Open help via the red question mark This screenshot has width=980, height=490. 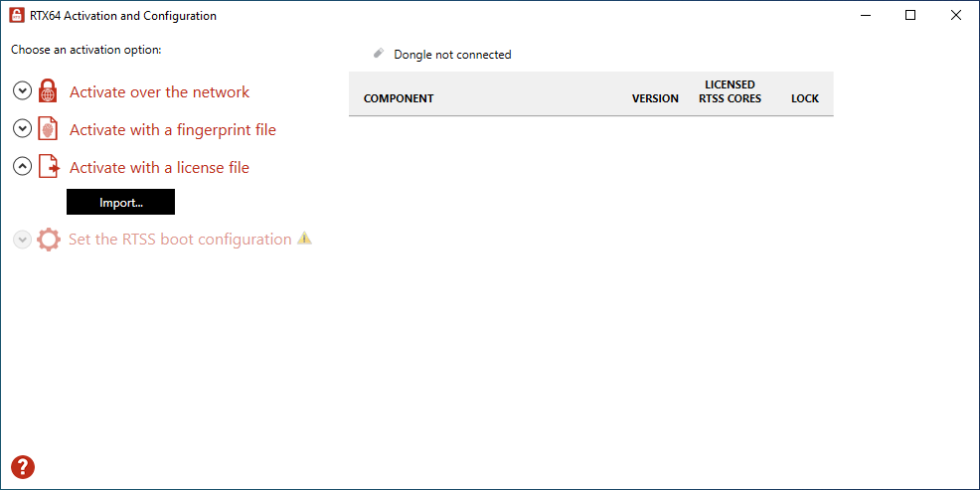point(23,467)
